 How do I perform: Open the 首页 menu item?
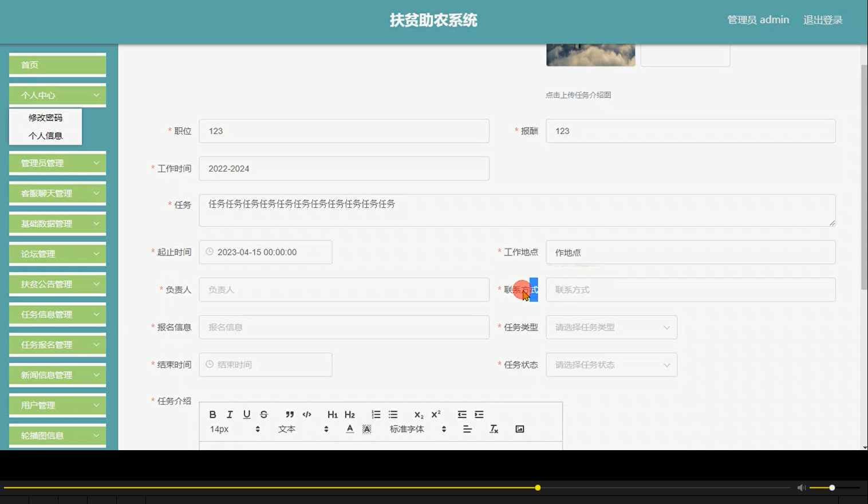[x=57, y=65]
